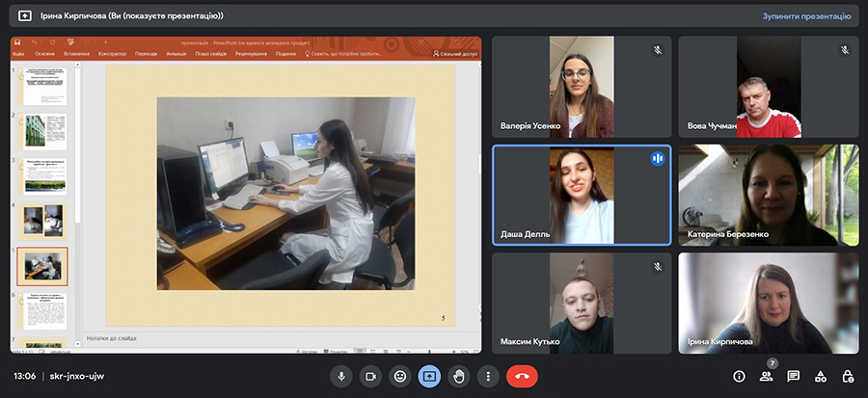Select Вова Чучман video tile
This screenshot has height=398, width=868.
coord(769,87)
